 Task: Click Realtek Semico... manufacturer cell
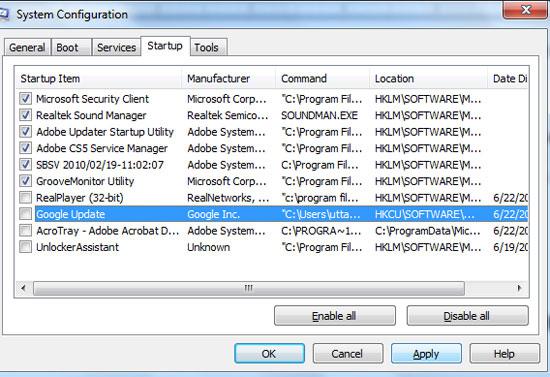228,115
